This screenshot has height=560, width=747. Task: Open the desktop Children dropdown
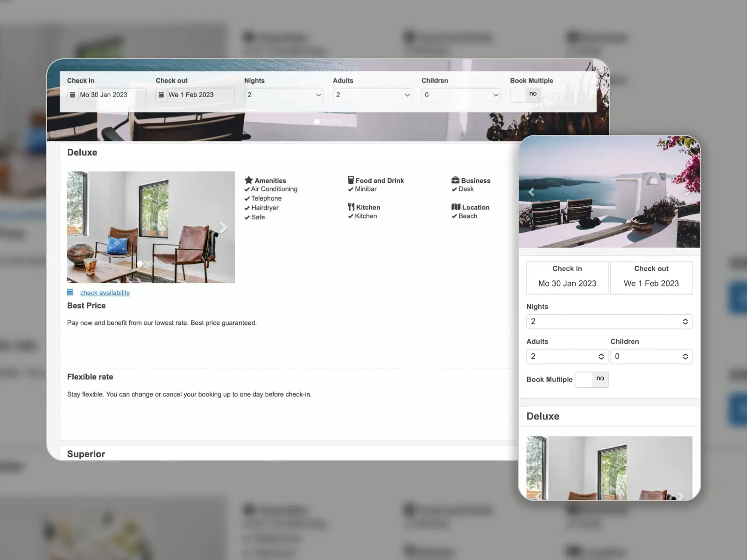[461, 95]
